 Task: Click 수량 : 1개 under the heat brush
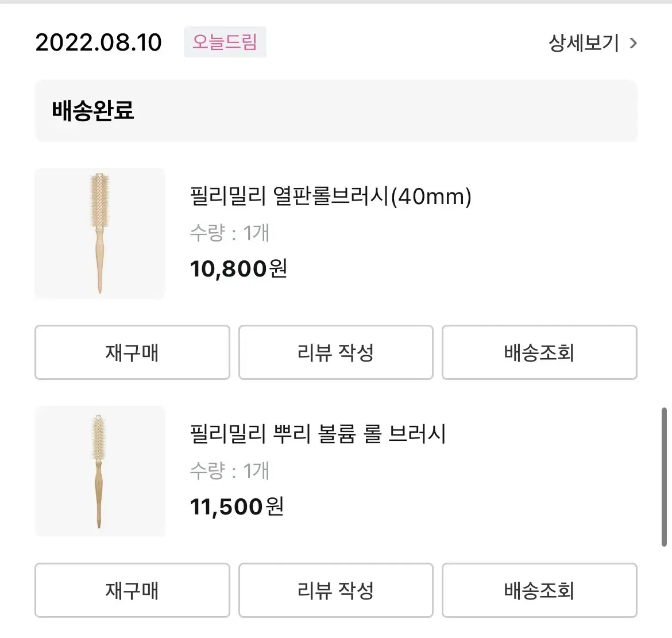click(x=229, y=233)
